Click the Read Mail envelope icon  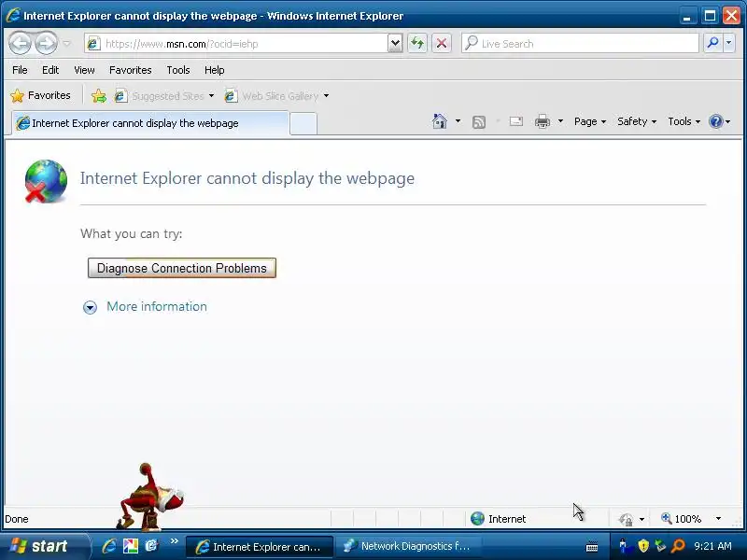(x=516, y=122)
